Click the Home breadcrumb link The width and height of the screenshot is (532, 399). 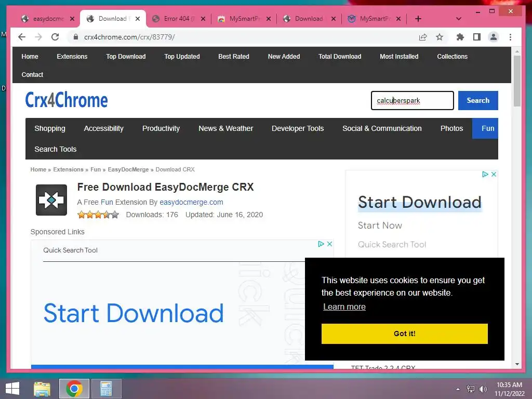[38, 169]
